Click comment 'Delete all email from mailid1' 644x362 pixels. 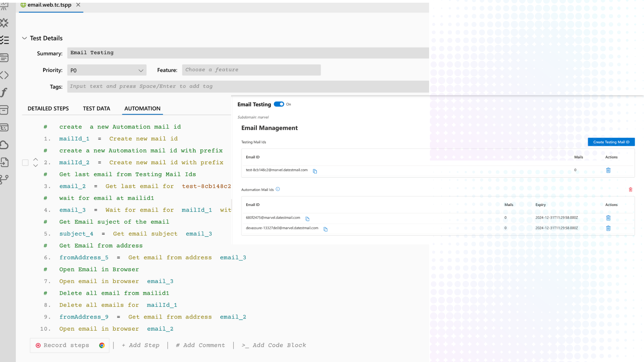click(x=114, y=294)
